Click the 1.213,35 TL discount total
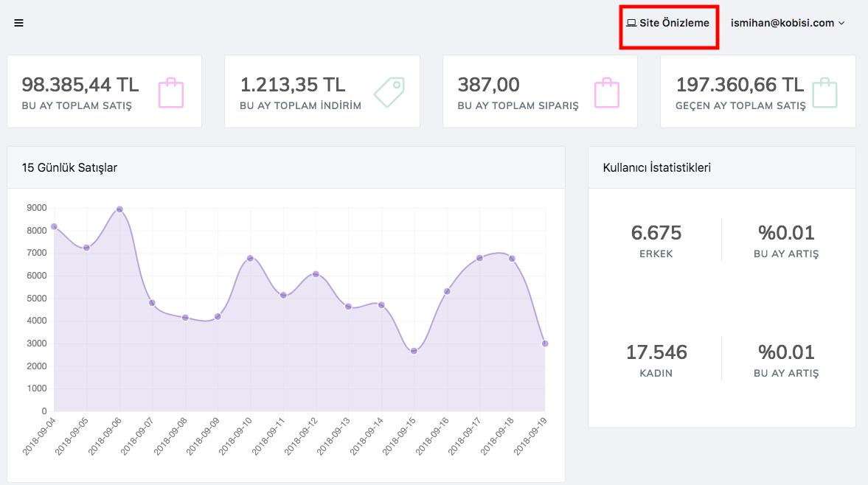The image size is (868, 485). 293,85
